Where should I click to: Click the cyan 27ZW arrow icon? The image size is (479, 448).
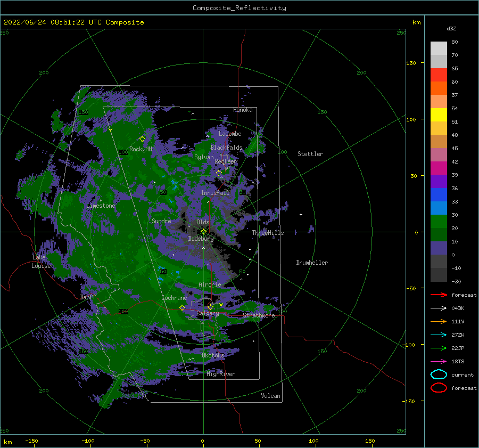coord(439,335)
